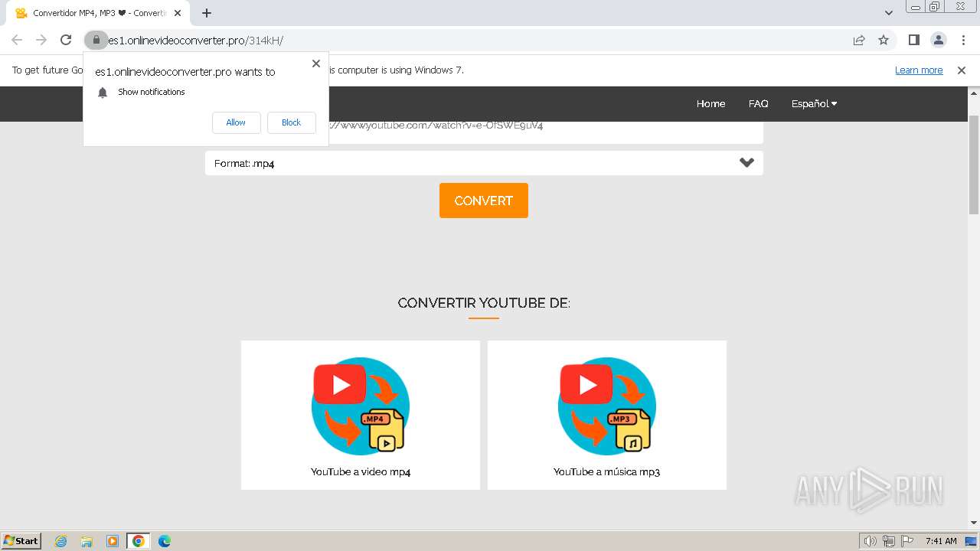Dismiss the Windows 7 update infobar
The image size is (980, 551).
click(x=962, y=70)
